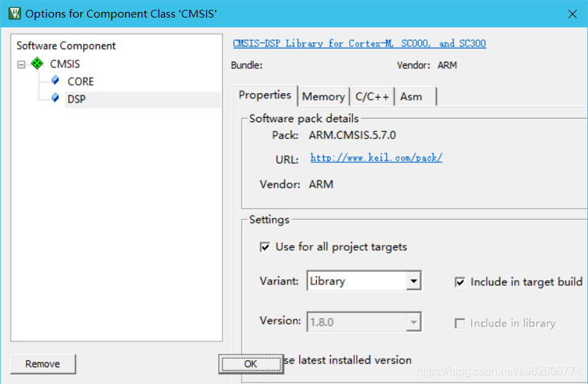
Task: Open the keil.com pack URL link
Action: [x=376, y=158]
